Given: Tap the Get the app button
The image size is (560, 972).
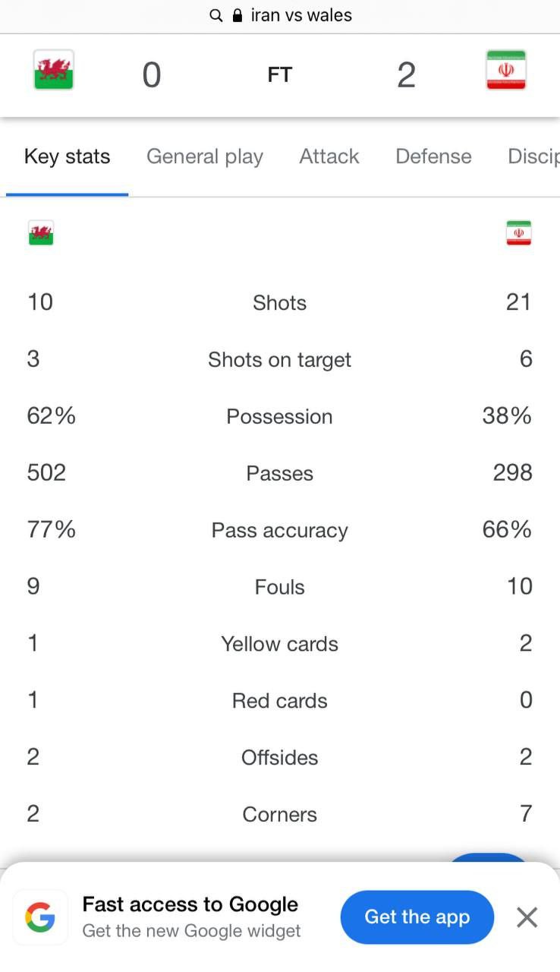Looking at the screenshot, I should (x=417, y=917).
